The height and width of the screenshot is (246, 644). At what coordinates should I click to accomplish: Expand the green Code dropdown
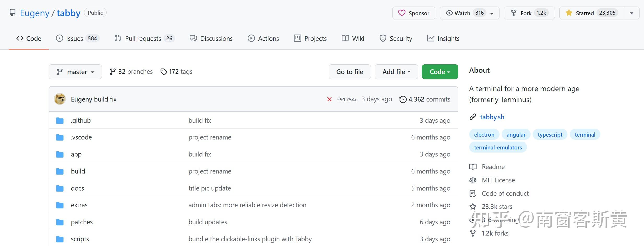440,72
